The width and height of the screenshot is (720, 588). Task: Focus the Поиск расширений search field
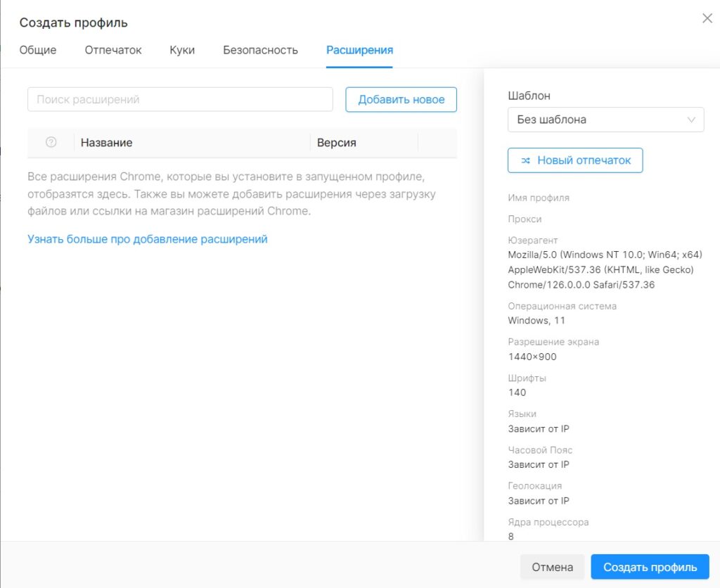click(180, 99)
